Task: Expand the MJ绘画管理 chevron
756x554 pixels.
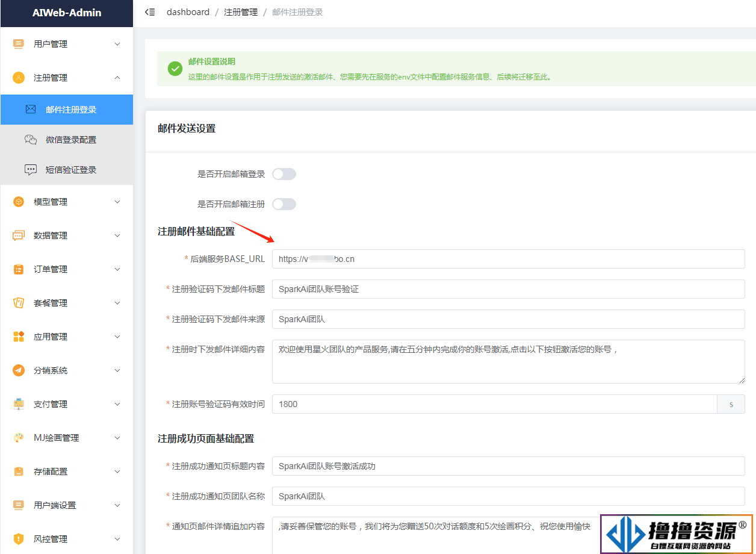Action: pos(117,438)
